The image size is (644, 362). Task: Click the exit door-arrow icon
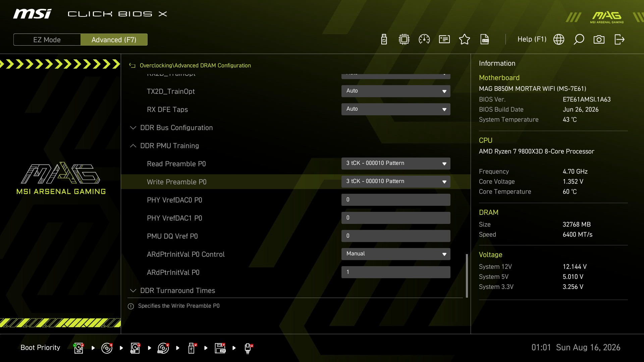pos(620,40)
